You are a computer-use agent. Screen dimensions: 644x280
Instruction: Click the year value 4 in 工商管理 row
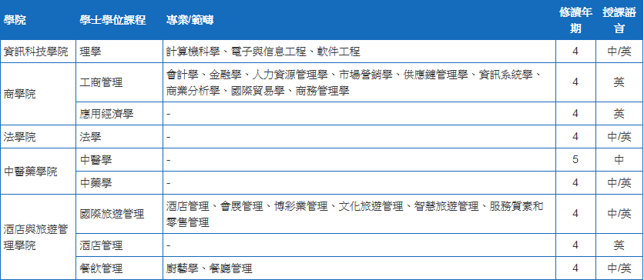click(575, 82)
